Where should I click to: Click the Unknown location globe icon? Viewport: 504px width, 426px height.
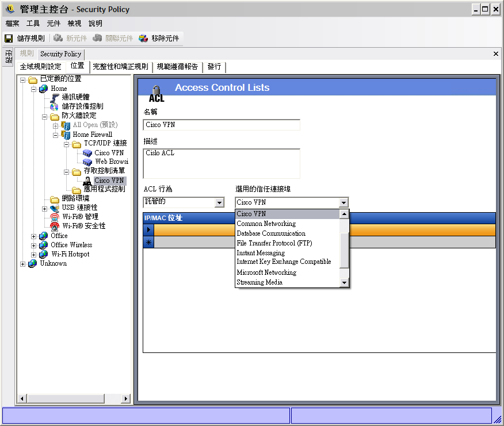(x=32, y=264)
